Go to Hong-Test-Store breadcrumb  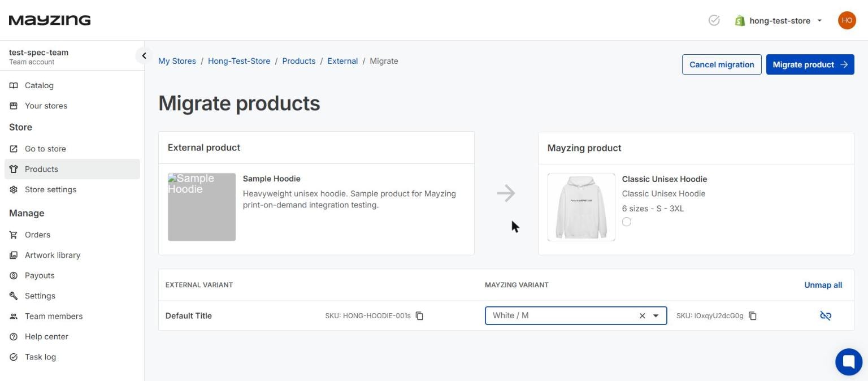pyautogui.click(x=239, y=61)
